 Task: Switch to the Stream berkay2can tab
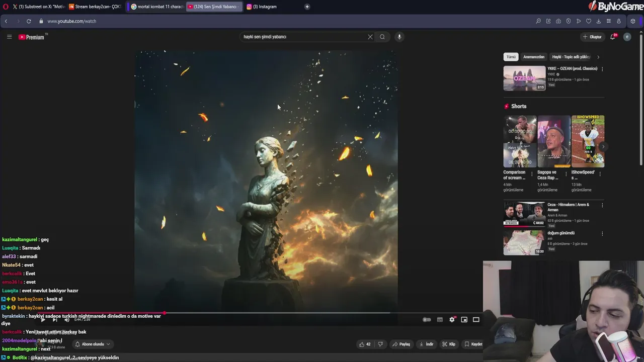coord(95,7)
